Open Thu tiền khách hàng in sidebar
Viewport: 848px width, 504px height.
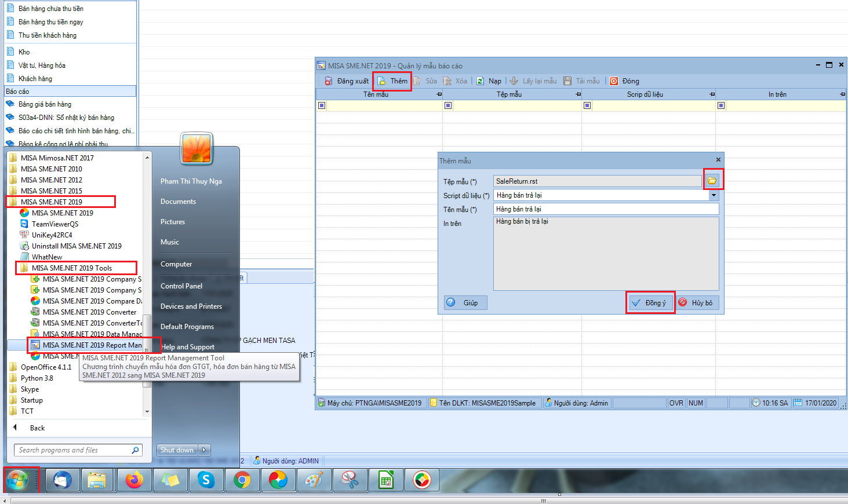point(47,35)
